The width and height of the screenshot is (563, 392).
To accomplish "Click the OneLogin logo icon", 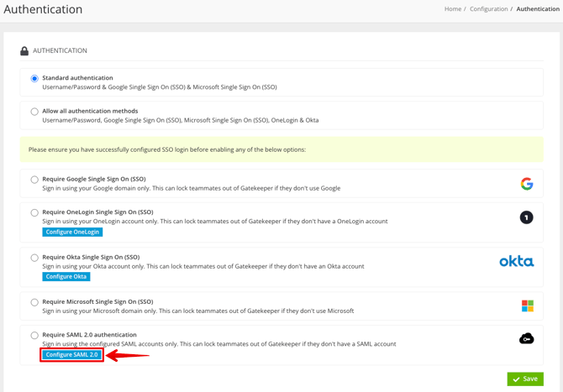I will coord(526,217).
